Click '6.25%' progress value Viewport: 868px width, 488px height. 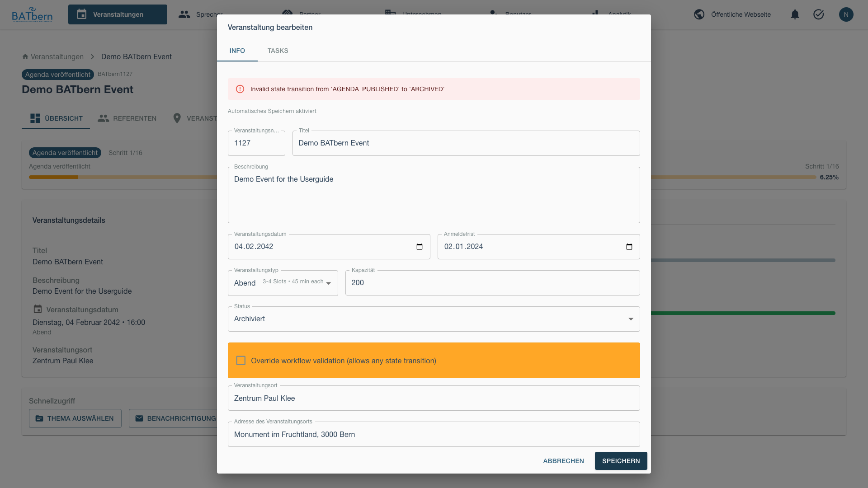829,177
